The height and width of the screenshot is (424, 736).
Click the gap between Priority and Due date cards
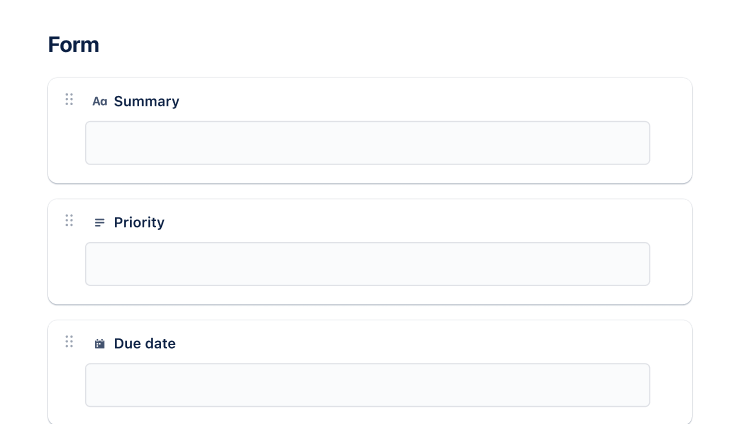369,312
